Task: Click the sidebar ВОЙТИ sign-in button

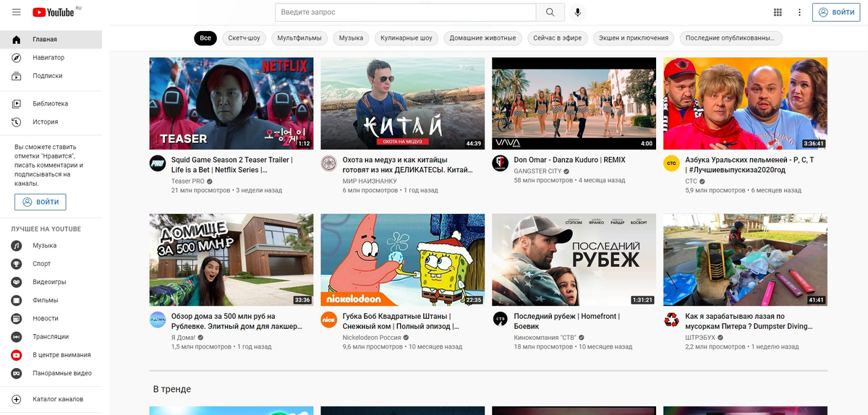Action: pyautogui.click(x=41, y=202)
